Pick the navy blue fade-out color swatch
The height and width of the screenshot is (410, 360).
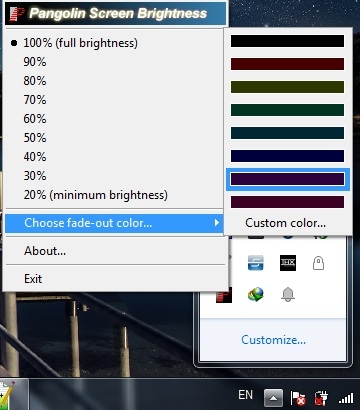pyautogui.click(x=287, y=156)
